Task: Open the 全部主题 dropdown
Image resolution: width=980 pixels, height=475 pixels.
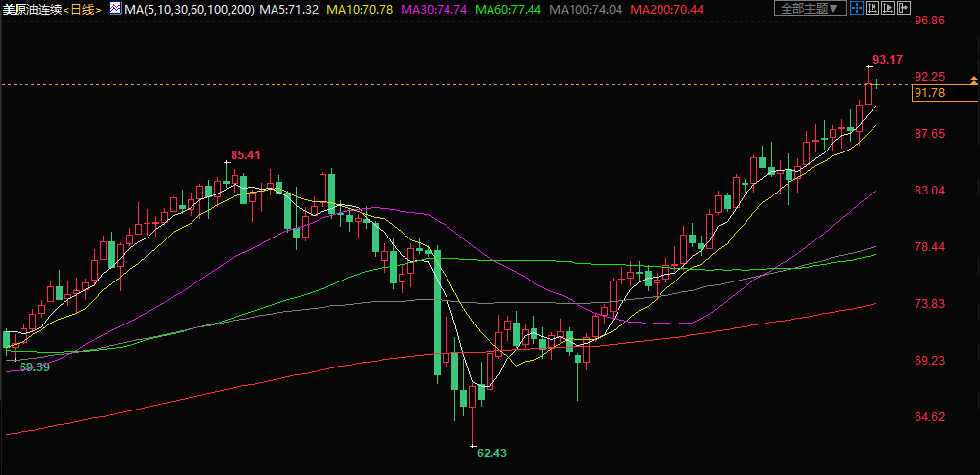Action: tap(807, 9)
